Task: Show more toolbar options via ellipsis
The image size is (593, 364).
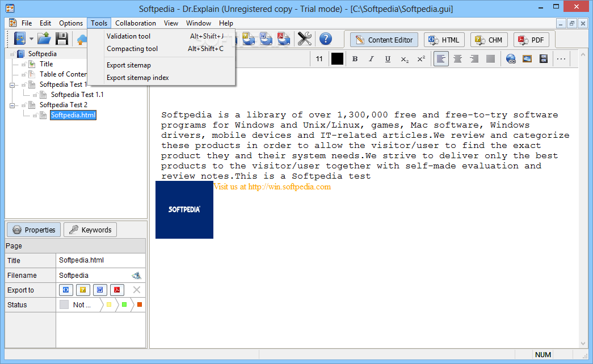Action: (x=561, y=59)
